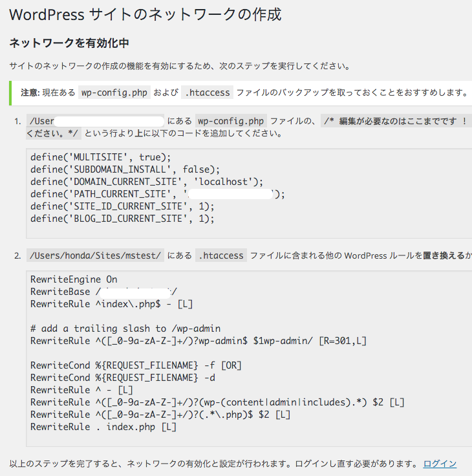Click the ネットワークを有効化中 heading
The height and width of the screenshot is (476, 472).
coord(69,43)
